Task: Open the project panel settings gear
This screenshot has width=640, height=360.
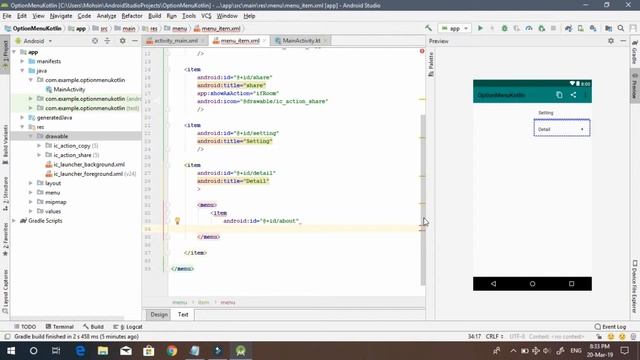Action: point(122,41)
